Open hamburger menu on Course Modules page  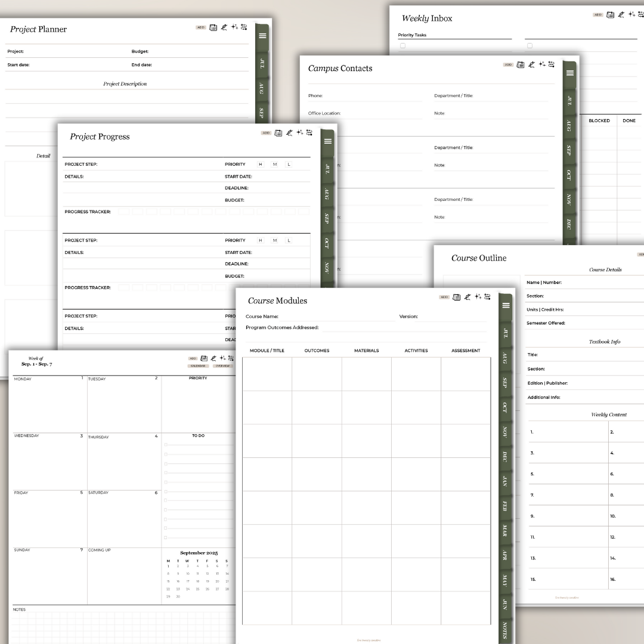click(506, 305)
